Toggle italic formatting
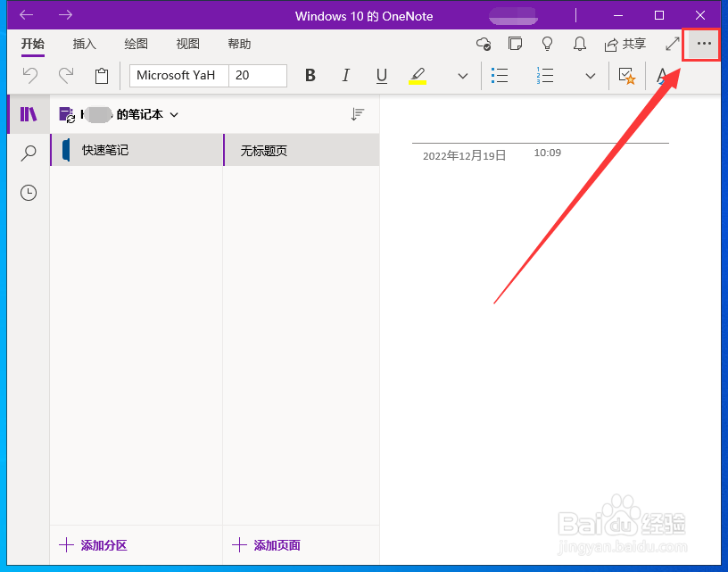This screenshot has width=728, height=572. 346,75
